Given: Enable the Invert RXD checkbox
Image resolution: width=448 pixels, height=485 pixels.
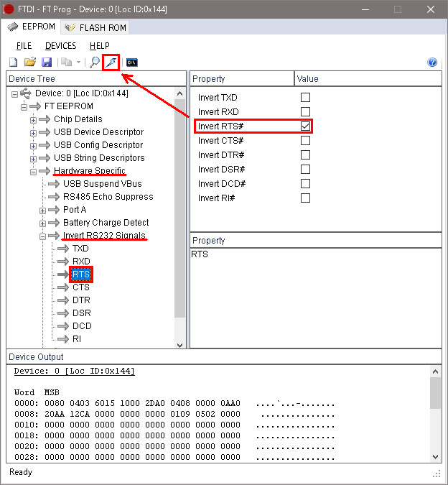Looking at the screenshot, I should coord(305,111).
